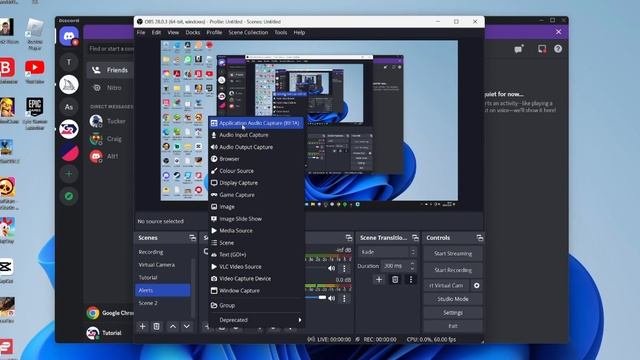Add a new scene with plus icon

[x=142, y=326]
